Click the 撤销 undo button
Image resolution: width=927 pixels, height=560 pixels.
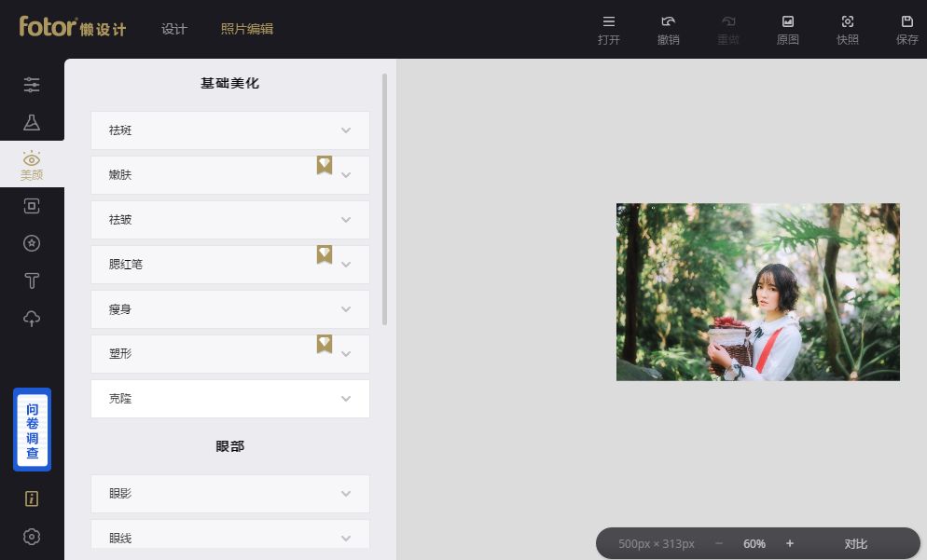pos(668,29)
